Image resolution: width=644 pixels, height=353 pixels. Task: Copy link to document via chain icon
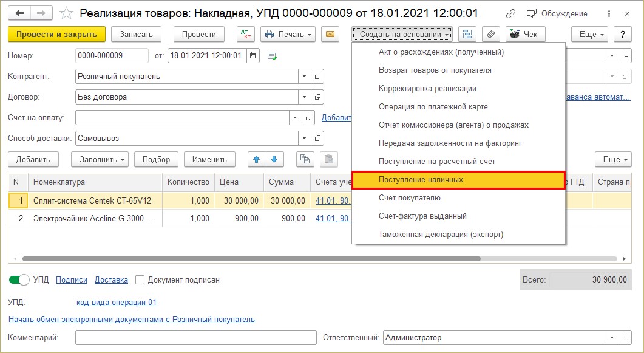coord(510,13)
